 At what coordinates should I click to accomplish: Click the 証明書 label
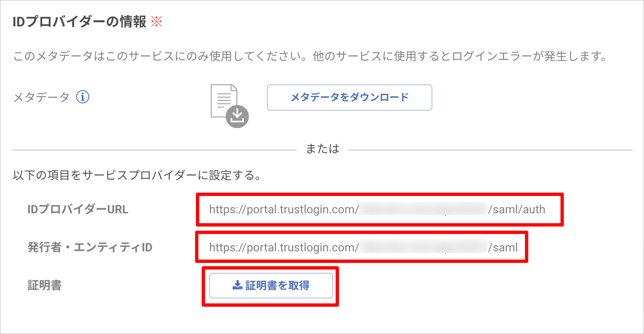pos(44,286)
